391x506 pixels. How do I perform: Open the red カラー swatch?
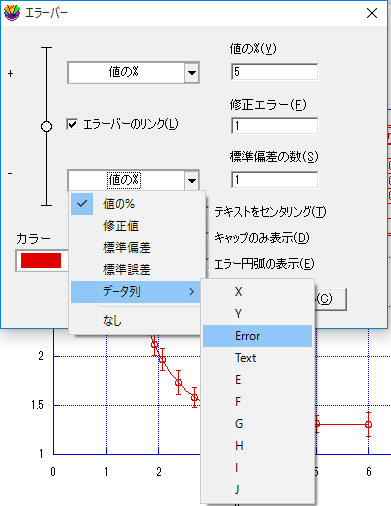(x=41, y=260)
